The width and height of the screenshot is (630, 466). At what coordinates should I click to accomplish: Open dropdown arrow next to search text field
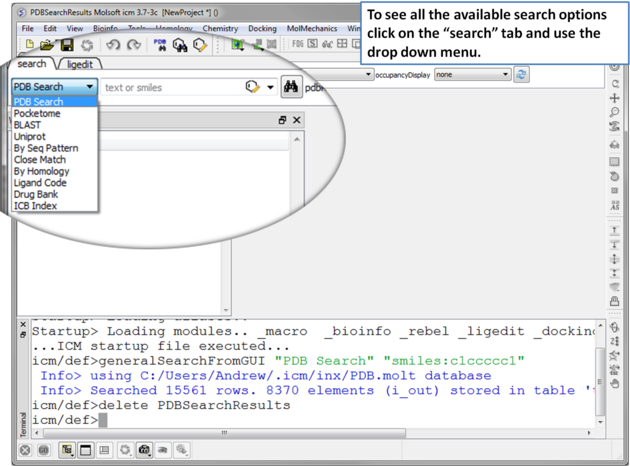click(x=270, y=88)
